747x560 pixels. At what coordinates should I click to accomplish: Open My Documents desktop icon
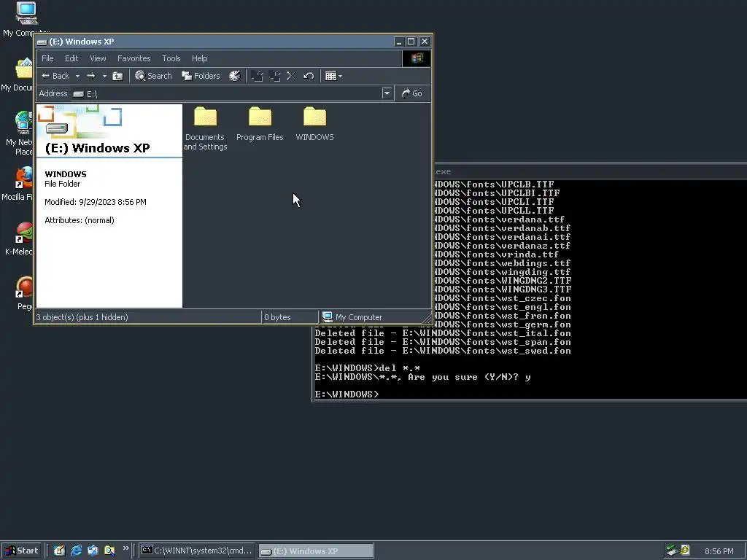tap(19, 75)
